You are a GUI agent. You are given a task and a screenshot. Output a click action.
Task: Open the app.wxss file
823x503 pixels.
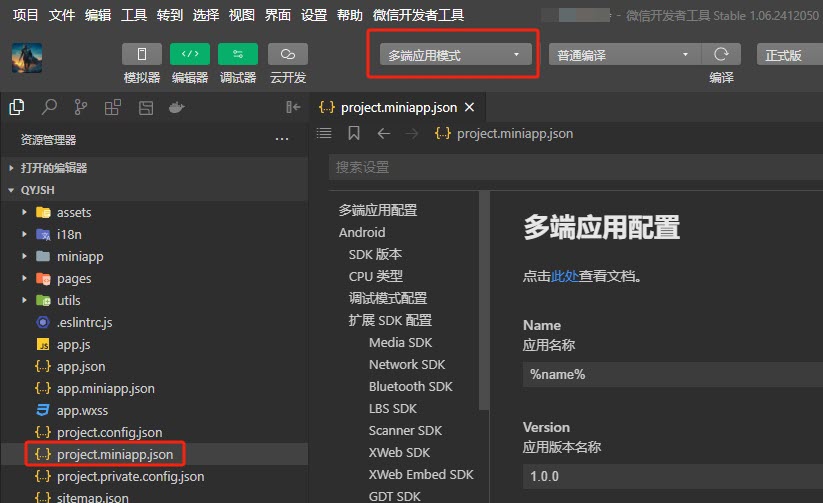click(154, 411)
